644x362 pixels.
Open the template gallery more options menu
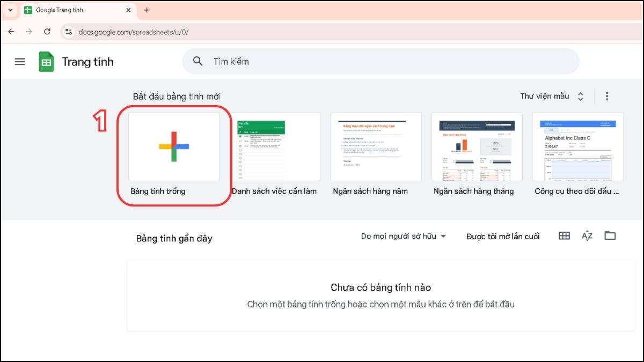tap(607, 96)
